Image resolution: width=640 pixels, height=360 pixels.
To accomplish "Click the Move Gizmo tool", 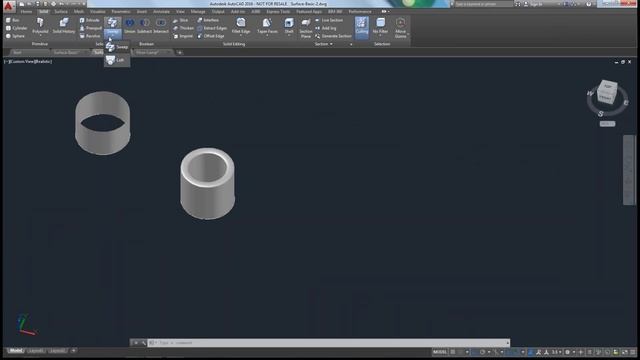I will 400,28.
